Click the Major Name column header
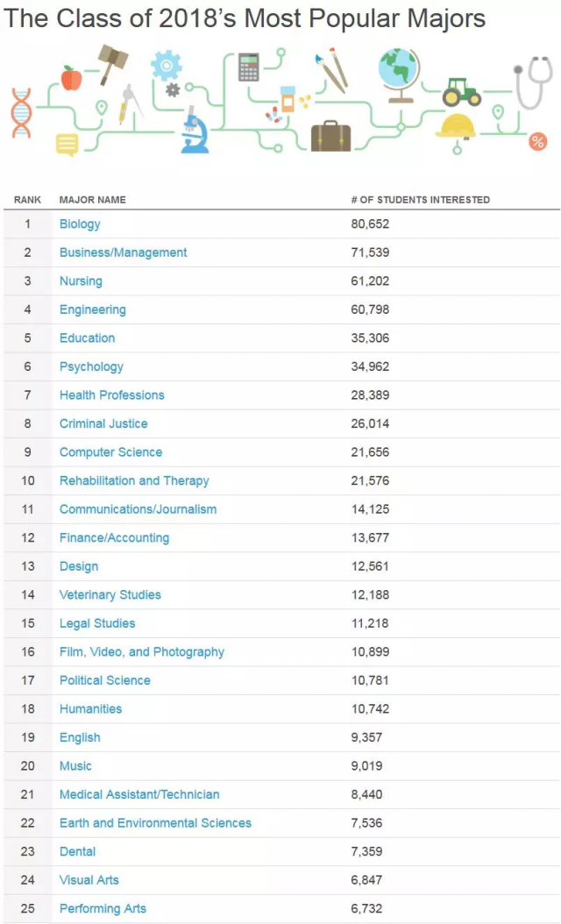The image size is (561, 924). tap(93, 200)
